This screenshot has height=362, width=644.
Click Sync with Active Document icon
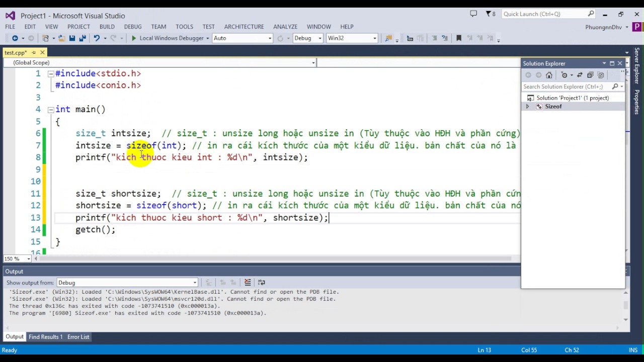tap(580, 75)
